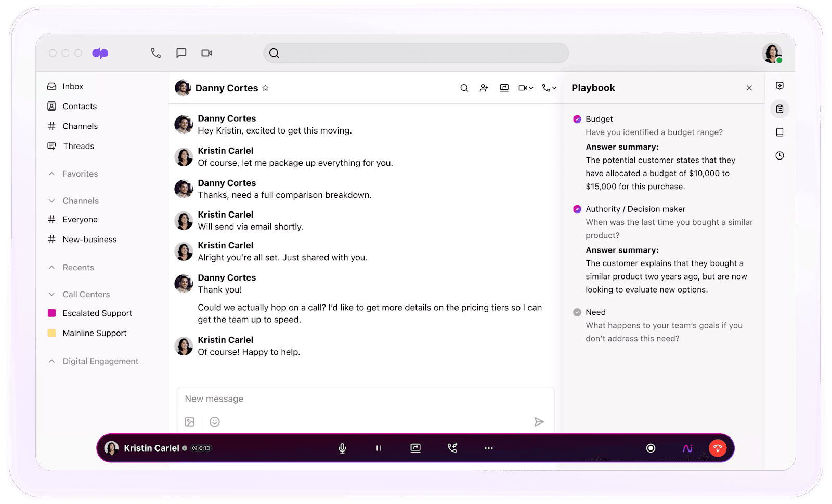Search within the Danny Cortes conversation
This screenshot has width=832, height=504.
coord(464,88)
